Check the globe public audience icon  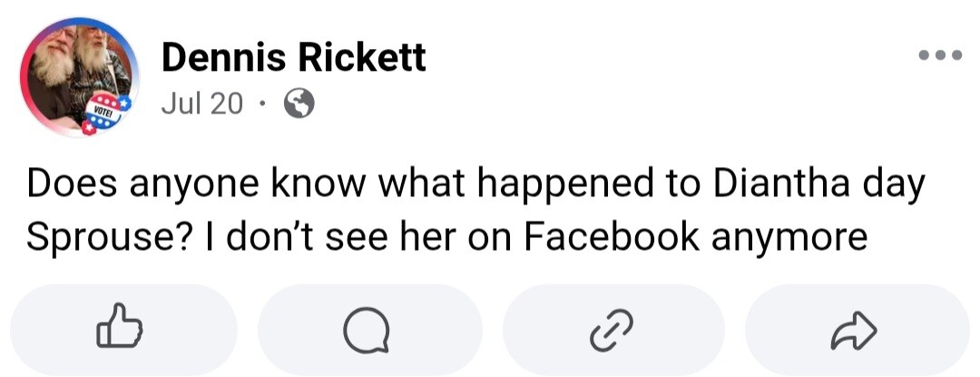[x=299, y=104]
